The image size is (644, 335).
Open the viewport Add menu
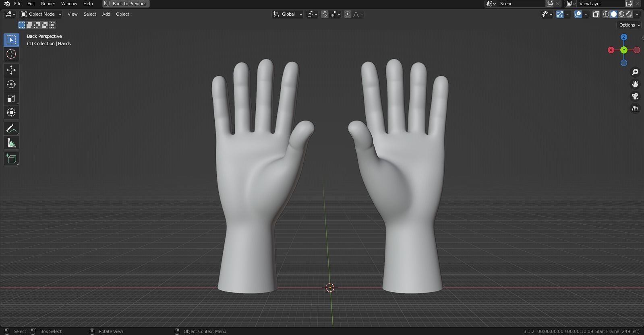pos(106,14)
